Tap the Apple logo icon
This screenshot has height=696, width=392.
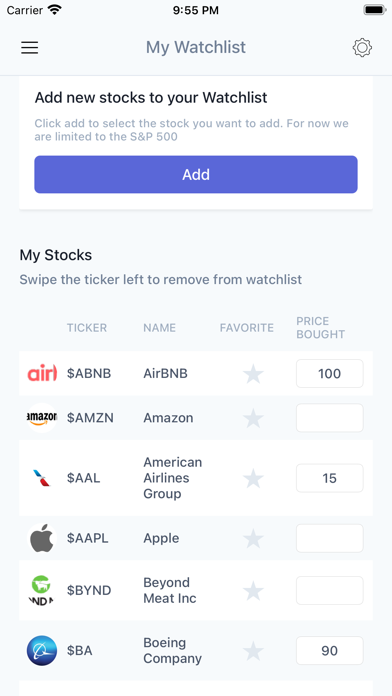point(42,538)
